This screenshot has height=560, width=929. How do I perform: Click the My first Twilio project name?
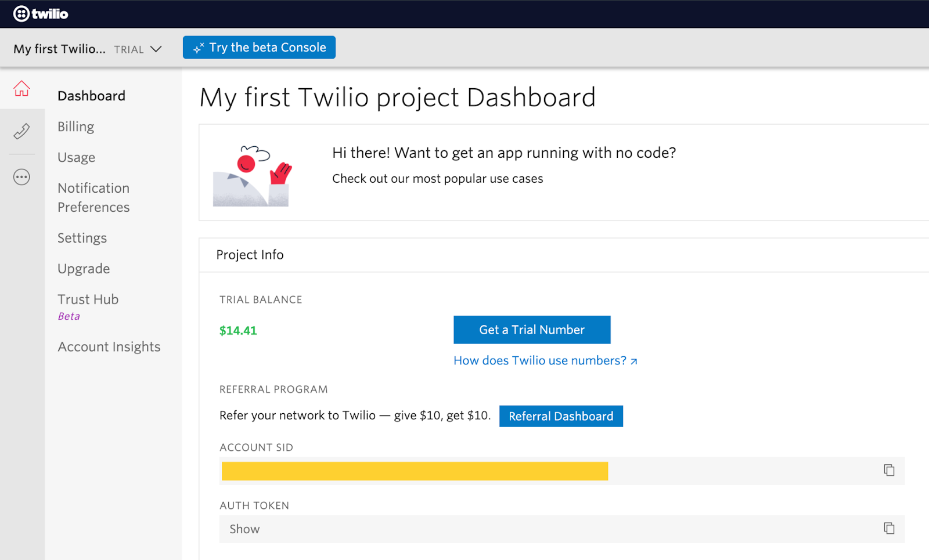click(59, 49)
